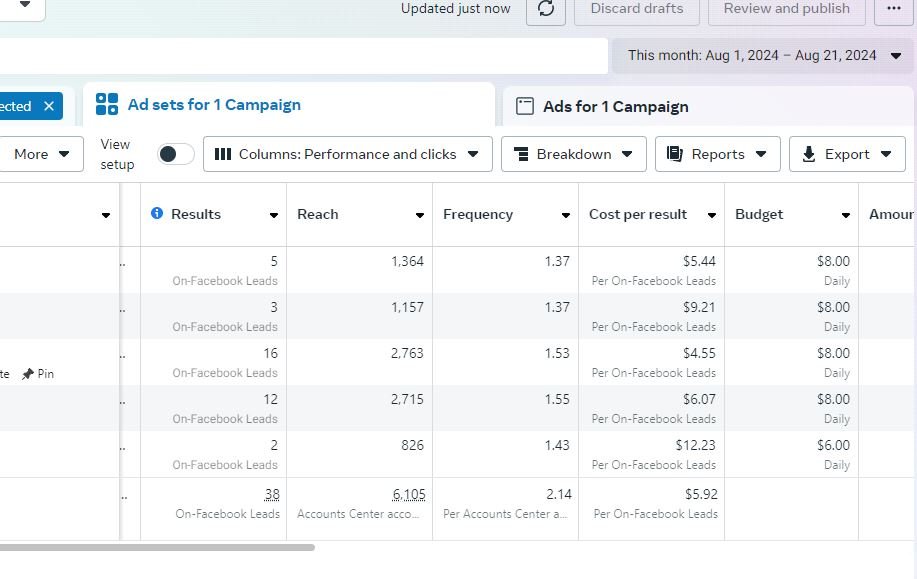The image size is (917, 579).
Task: Click Review and publish button
Action: click(787, 9)
